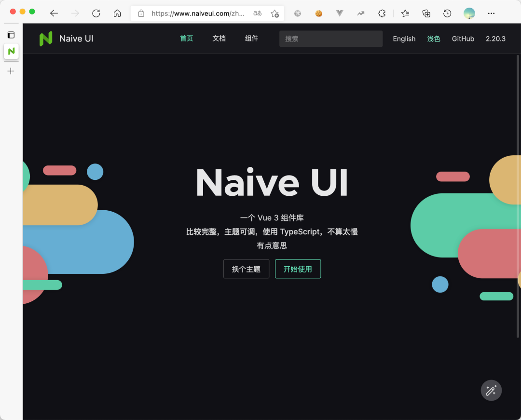The height and width of the screenshot is (420, 521).
Task: Open the browser home icon
Action: tap(117, 14)
